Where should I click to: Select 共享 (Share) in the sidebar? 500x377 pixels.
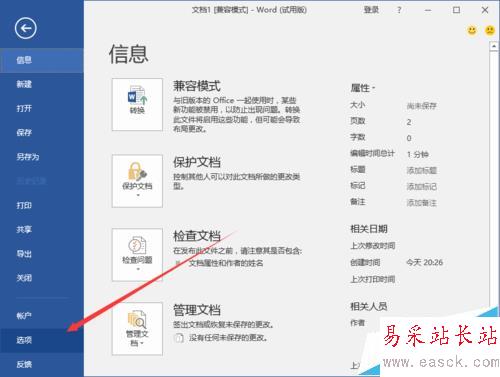pyautogui.click(x=42, y=229)
